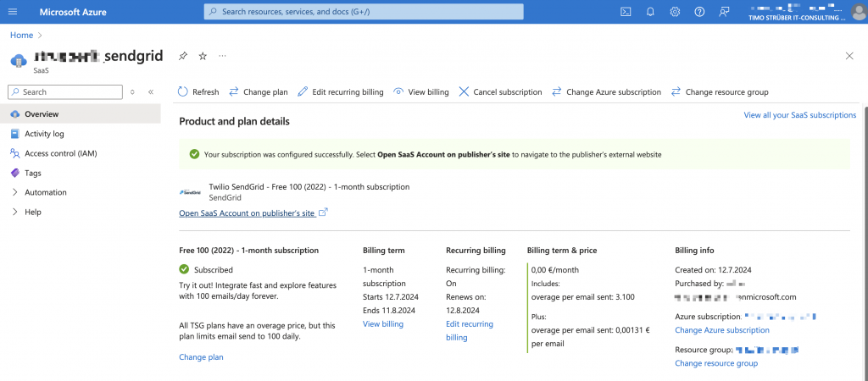Click the Cancel subscription button

(500, 92)
